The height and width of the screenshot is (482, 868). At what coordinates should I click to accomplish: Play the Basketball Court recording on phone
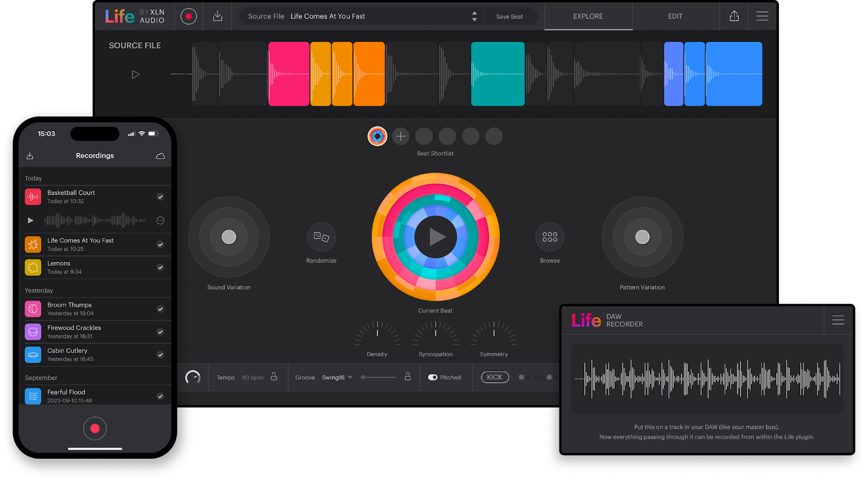(x=30, y=220)
